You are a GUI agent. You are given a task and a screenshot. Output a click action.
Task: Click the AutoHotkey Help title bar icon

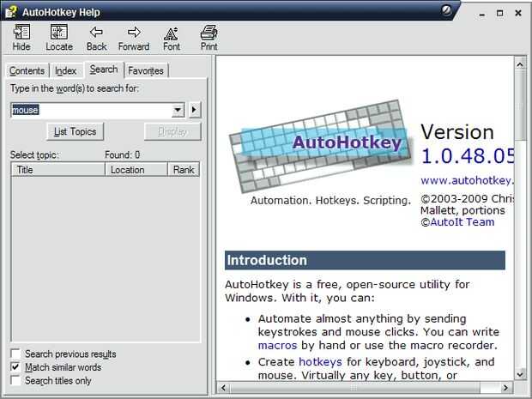[10, 12]
